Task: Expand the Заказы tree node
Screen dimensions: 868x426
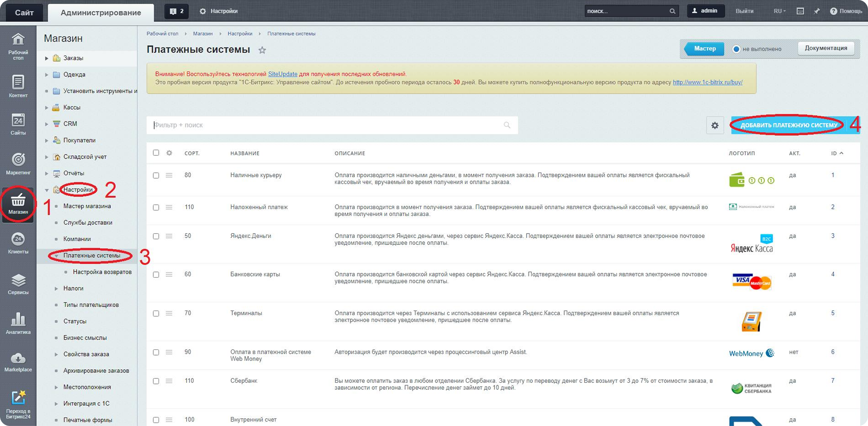Action: (x=46, y=58)
